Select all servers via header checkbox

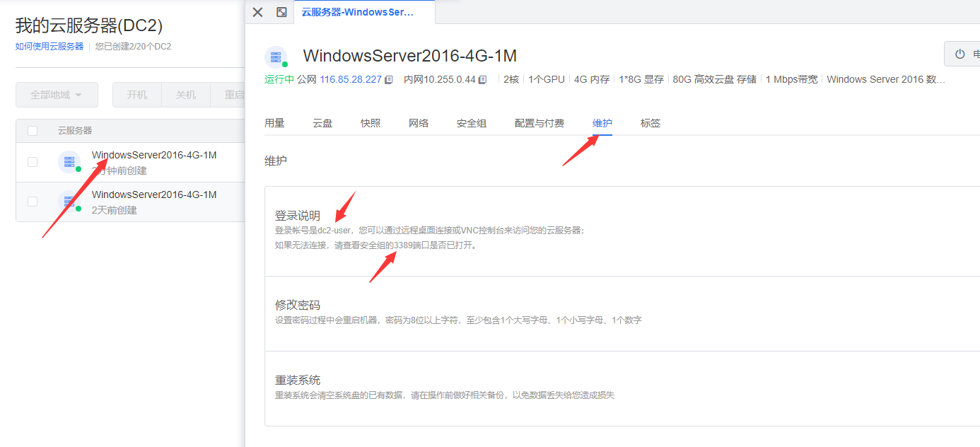pyautogui.click(x=33, y=131)
